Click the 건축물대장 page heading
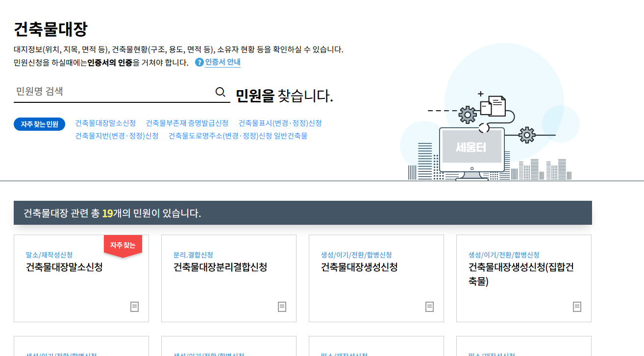 50,29
